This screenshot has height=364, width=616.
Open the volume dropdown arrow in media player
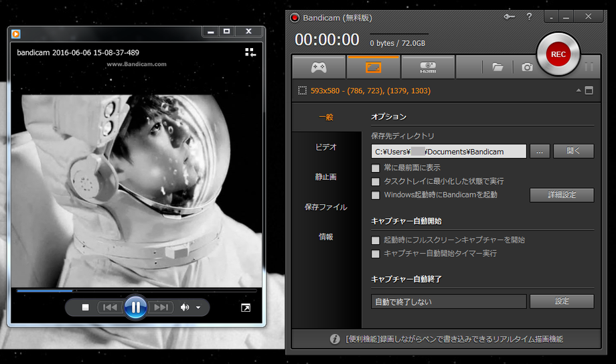click(x=198, y=308)
